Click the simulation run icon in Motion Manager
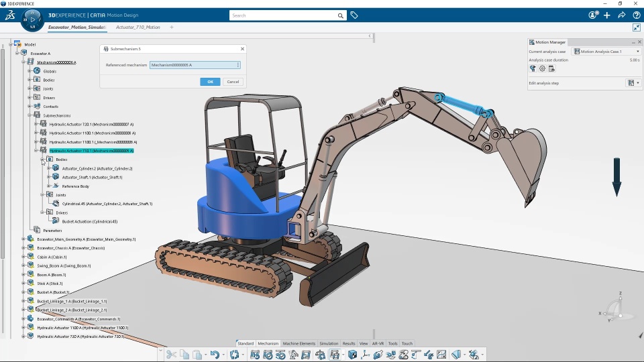 click(x=533, y=69)
